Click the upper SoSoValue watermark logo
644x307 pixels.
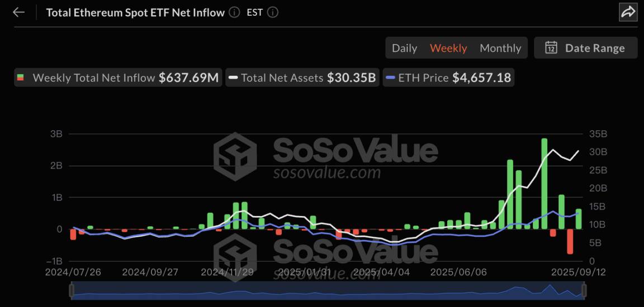point(235,156)
